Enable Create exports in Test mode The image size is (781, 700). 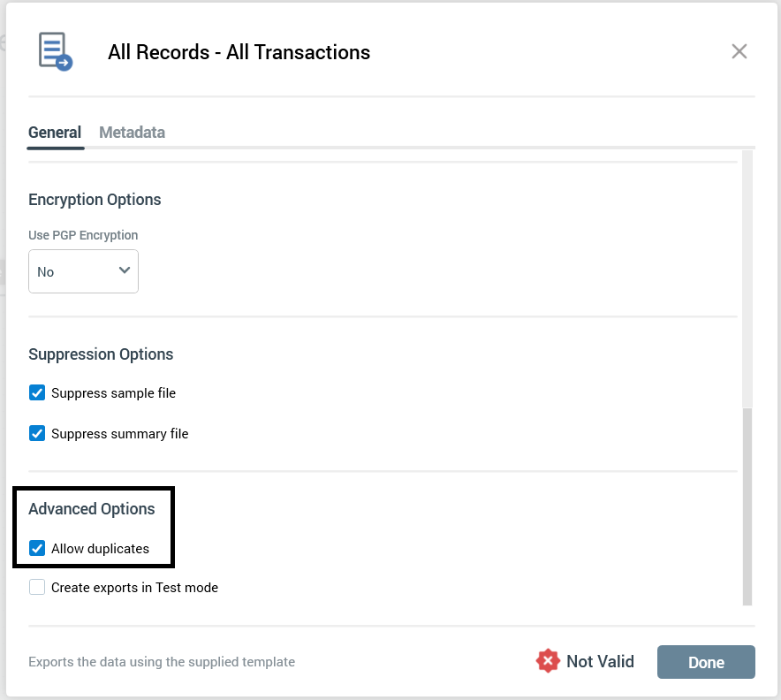click(x=37, y=587)
